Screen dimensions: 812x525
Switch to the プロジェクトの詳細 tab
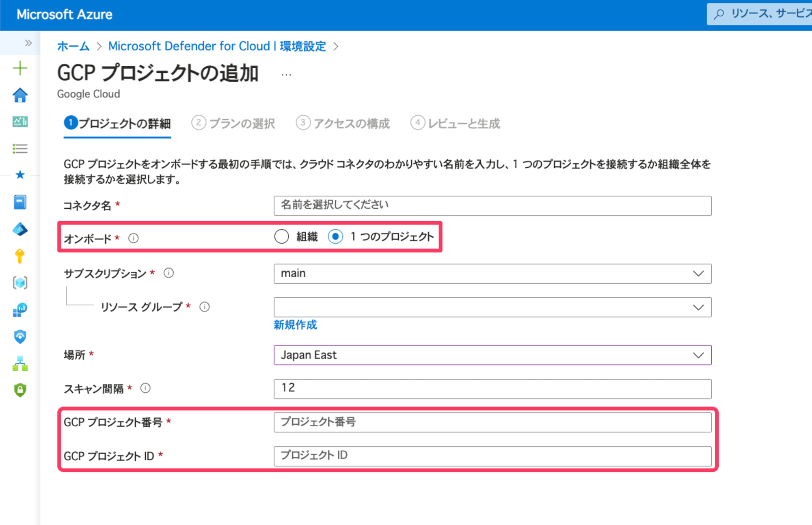pyautogui.click(x=117, y=123)
